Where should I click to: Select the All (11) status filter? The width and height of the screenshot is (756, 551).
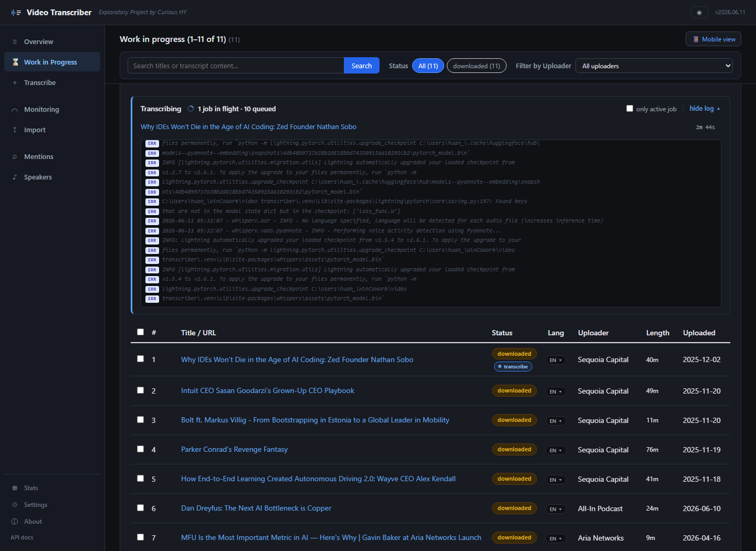point(428,66)
